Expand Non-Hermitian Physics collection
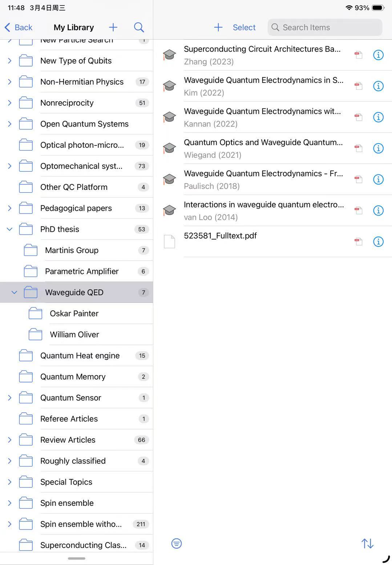This screenshot has width=392, height=565. pyautogui.click(x=10, y=82)
